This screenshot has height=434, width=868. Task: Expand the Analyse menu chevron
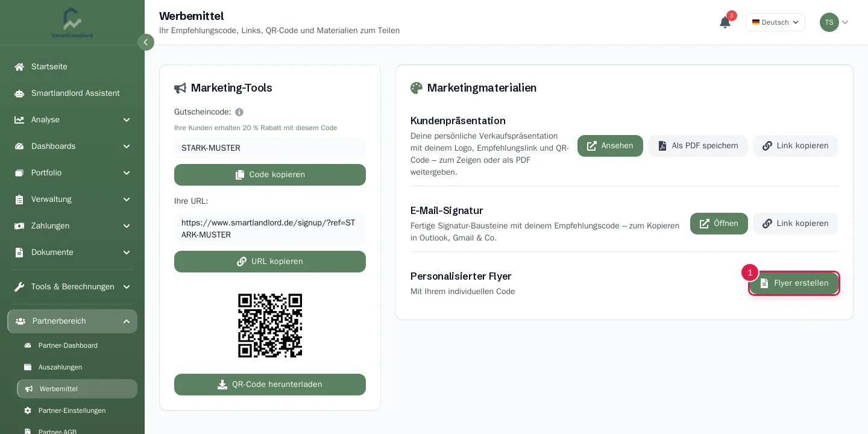[x=127, y=120]
